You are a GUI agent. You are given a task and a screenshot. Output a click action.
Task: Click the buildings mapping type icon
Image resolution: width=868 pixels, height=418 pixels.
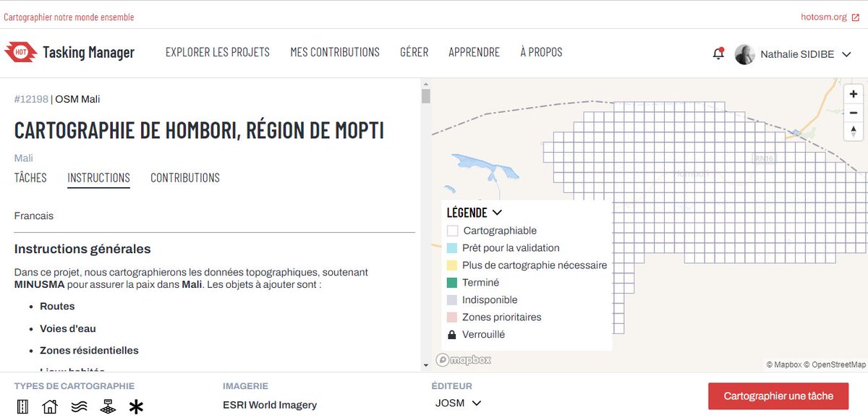click(x=50, y=406)
